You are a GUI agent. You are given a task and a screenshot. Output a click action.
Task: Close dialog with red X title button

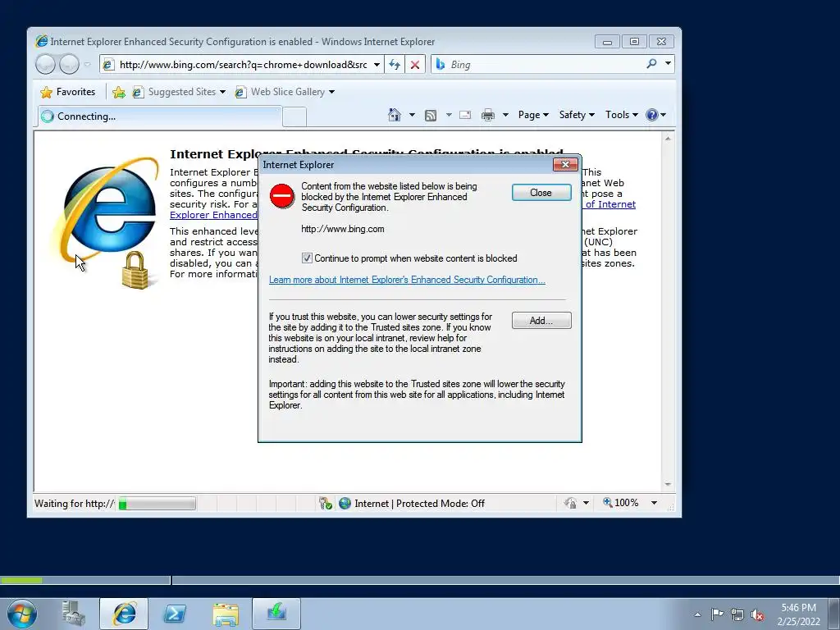pyautogui.click(x=565, y=164)
